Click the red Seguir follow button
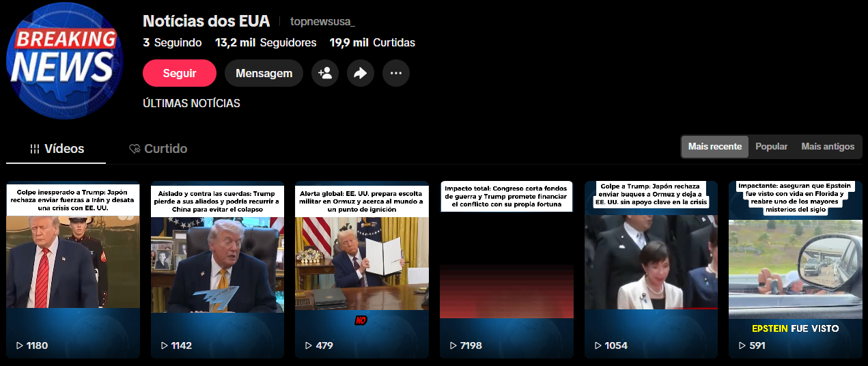Viewport: 868px width, 366px height. point(180,73)
